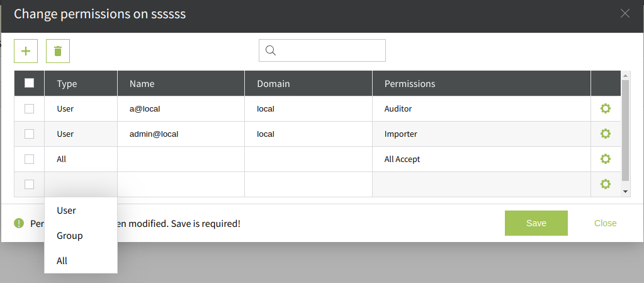Click the trash delete permission icon
The width and height of the screenshot is (644, 283).
(58, 51)
